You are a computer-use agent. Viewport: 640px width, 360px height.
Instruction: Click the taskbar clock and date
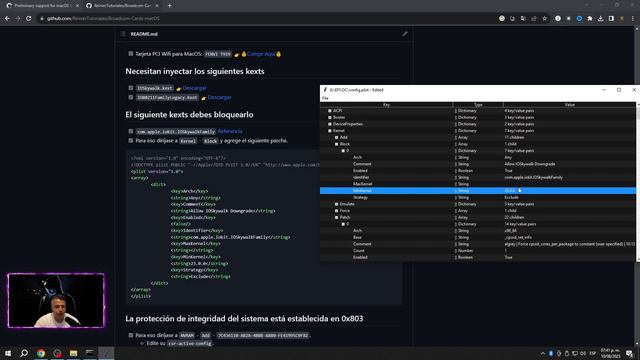pyautogui.click(x=610, y=353)
